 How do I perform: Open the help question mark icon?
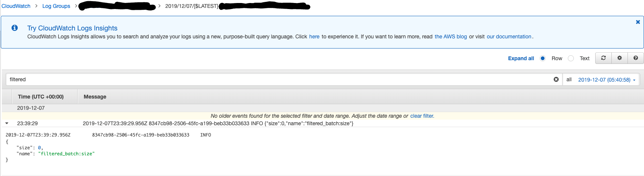[636, 58]
